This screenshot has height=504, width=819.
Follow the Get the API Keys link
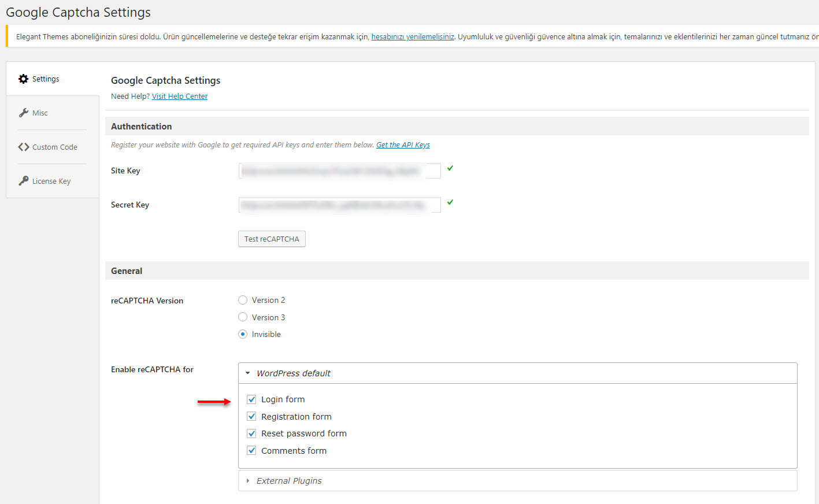tap(403, 145)
